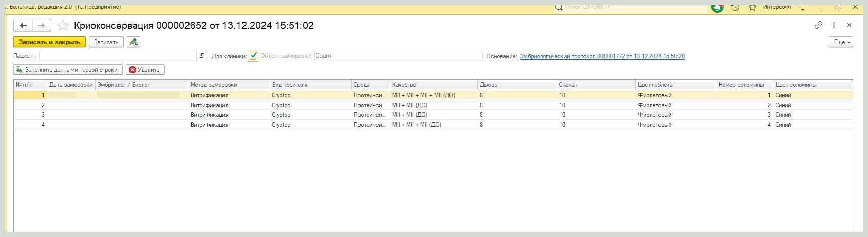Click the Дьюар column header
The height and width of the screenshot is (237, 868).
(x=517, y=85)
